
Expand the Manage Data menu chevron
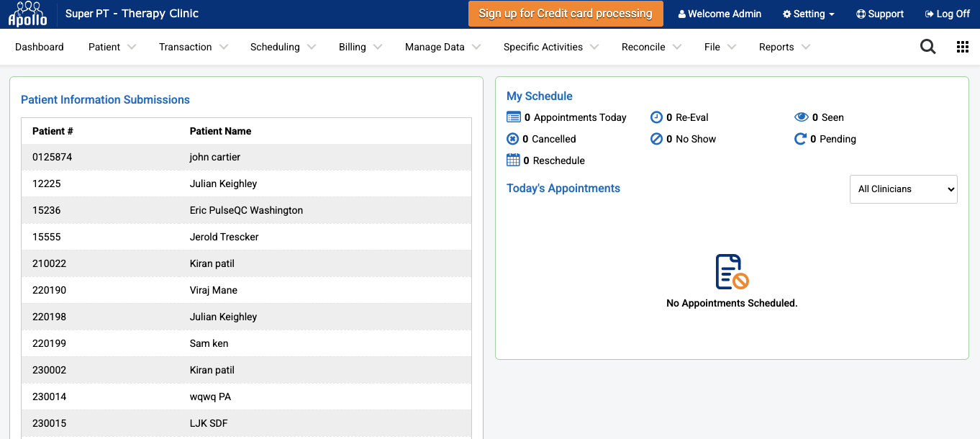tap(476, 47)
